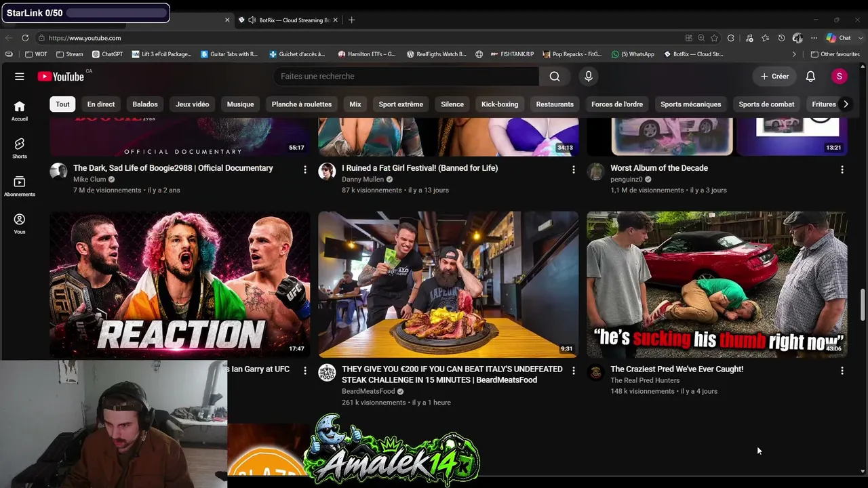Expand the hidden bookmarks overflow chevron
The height and width of the screenshot is (488, 868).
click(794, 54)
